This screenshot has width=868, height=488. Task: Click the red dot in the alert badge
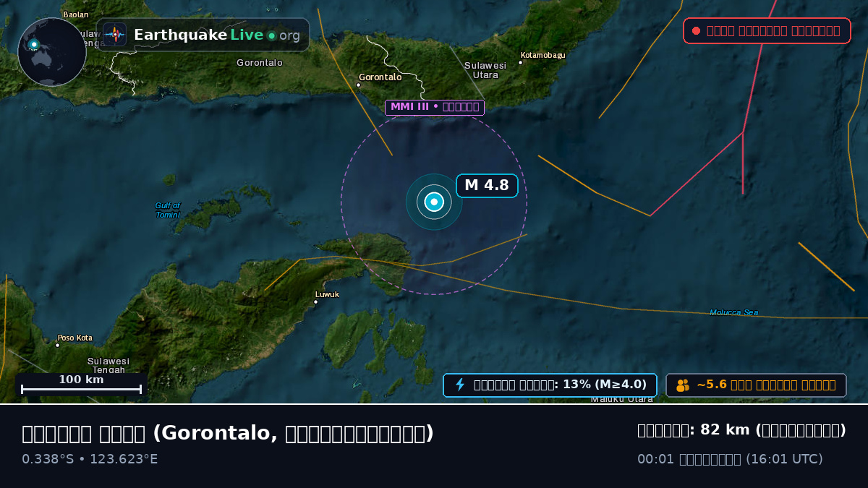pos(696,30)
